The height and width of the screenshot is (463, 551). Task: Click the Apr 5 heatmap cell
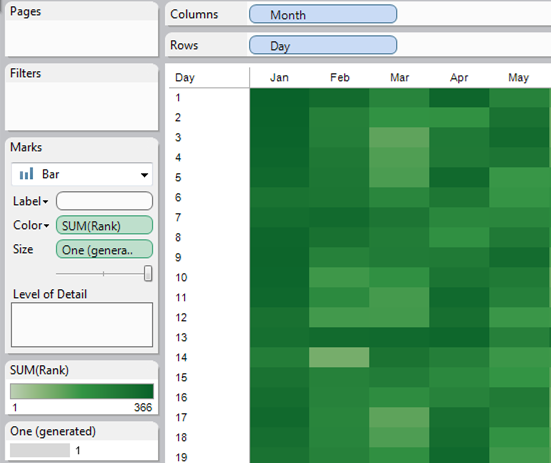coord(459,177)
